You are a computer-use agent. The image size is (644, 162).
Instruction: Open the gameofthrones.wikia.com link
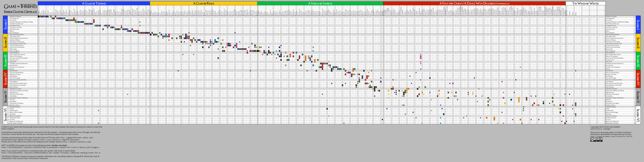pos(76,138)
